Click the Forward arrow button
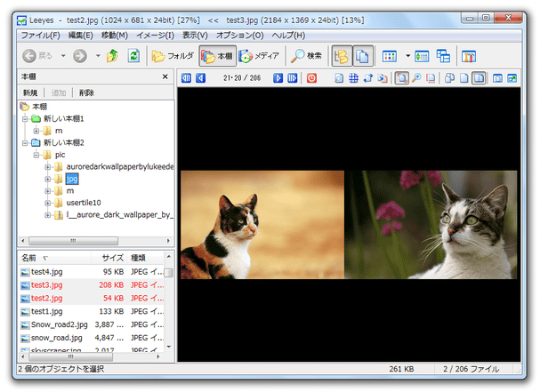Screen dimensions: 540x392 (x=80, y=56)
